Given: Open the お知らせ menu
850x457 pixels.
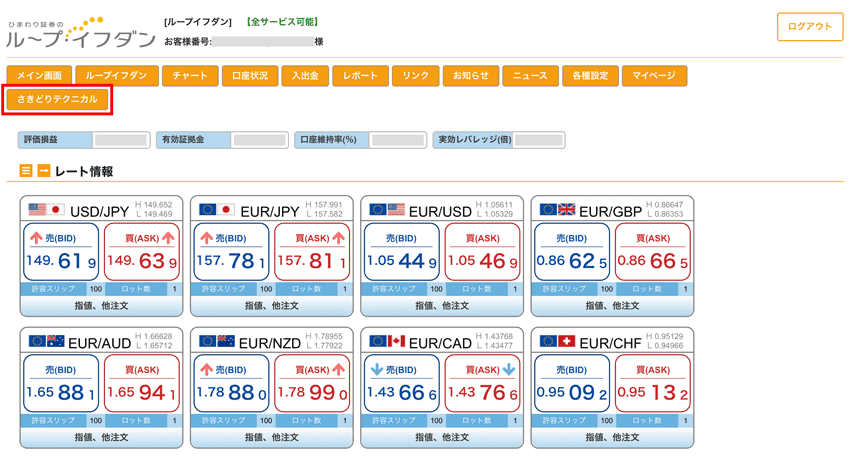Looking at the screenshot, I should 471,76.
